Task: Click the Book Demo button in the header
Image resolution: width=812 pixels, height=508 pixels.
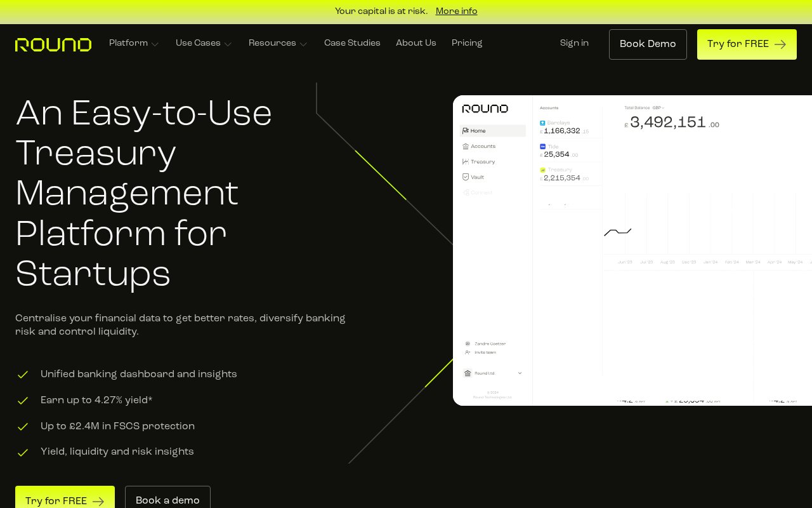Action: (x=648, y=44)
